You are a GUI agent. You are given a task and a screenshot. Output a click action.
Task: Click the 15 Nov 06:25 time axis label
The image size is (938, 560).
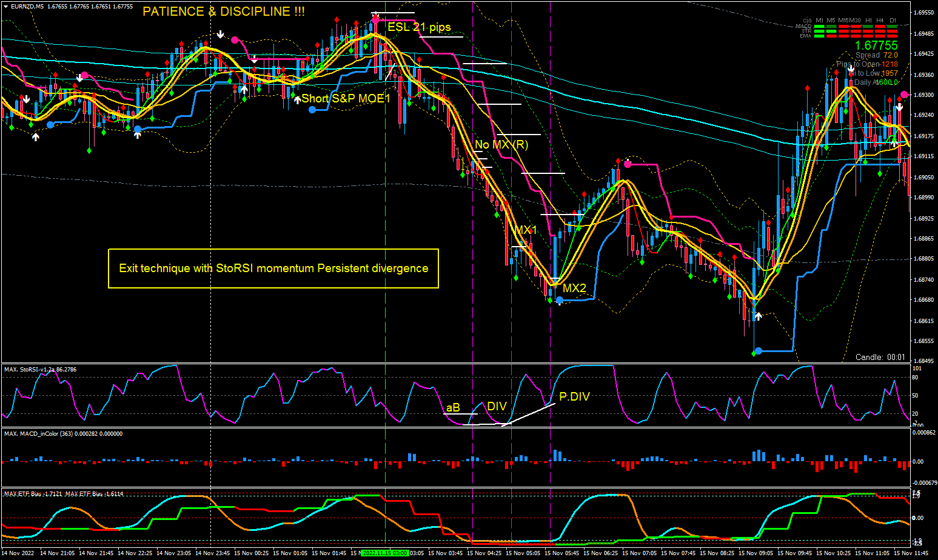coord(600,553)
